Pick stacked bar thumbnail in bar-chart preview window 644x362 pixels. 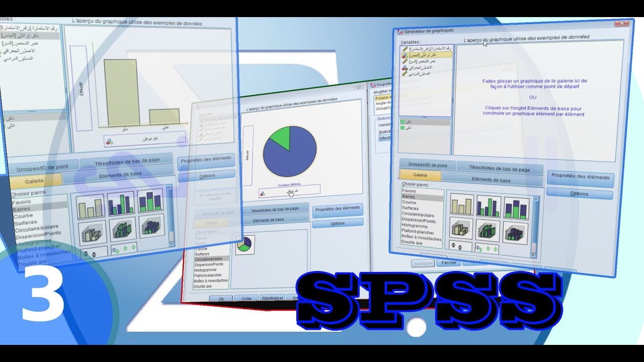click(150, 201)
